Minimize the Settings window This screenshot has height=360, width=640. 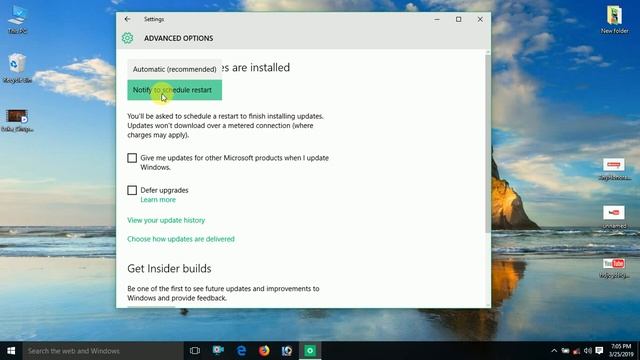437,19
